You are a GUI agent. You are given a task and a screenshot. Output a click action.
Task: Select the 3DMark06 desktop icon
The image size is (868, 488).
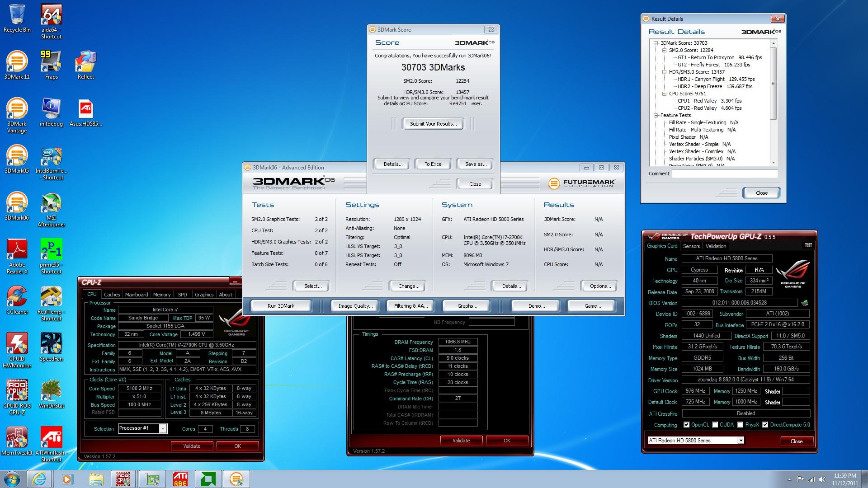pyautogui.click(x=17, y=206)
